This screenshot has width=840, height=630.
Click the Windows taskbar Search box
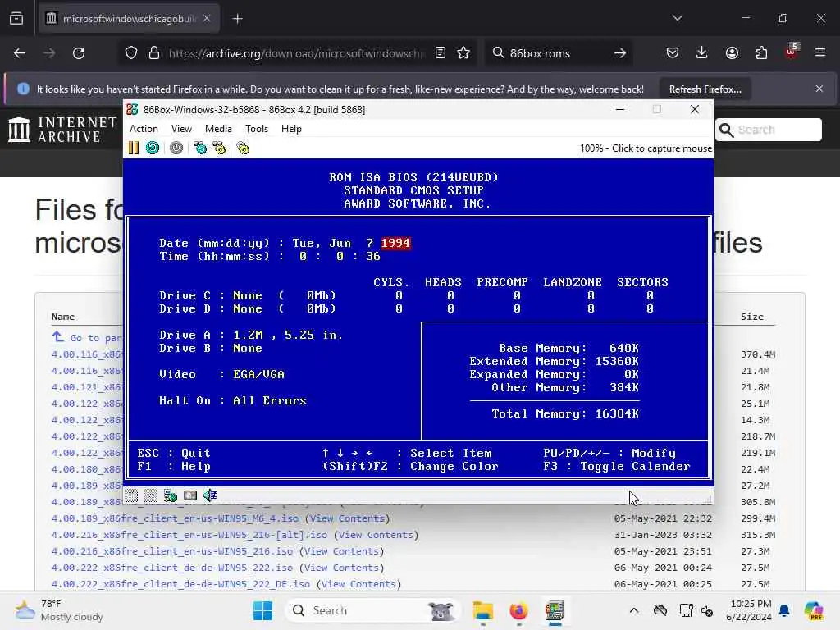pos(373,610)
